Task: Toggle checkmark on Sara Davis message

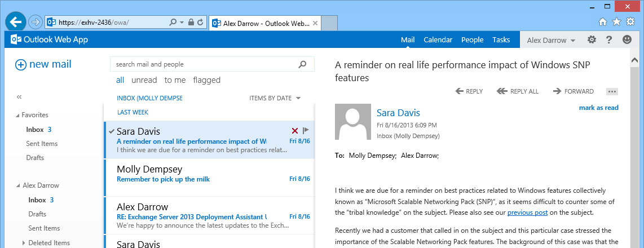Action: pyautogui.click(x=111, y=131)
